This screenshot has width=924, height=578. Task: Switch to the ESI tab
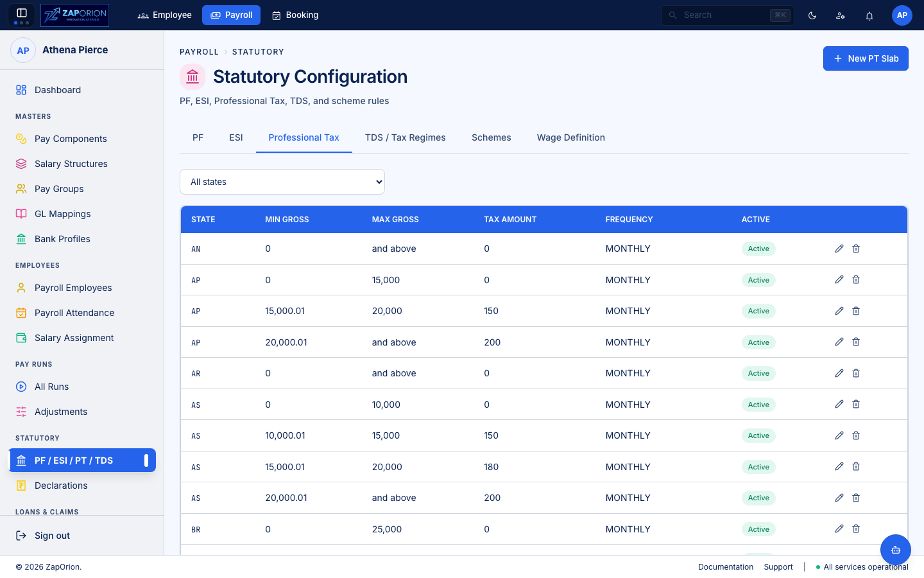point(236,137)
